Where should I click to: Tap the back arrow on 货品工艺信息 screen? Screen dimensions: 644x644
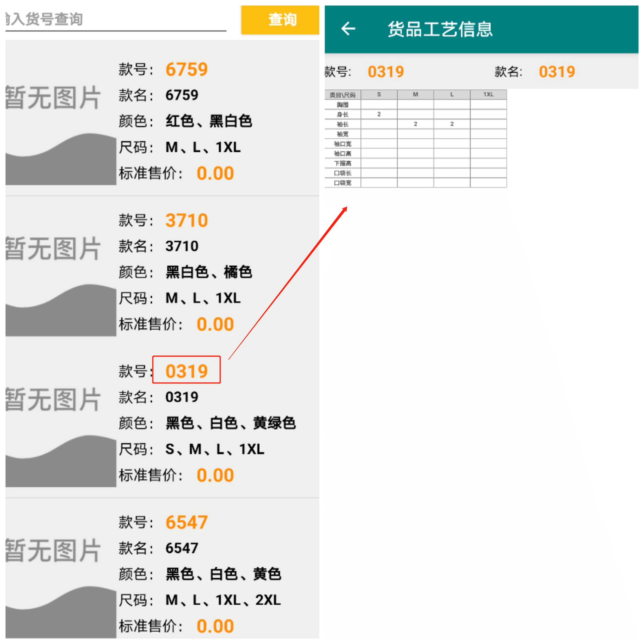[x=348, y=28]
